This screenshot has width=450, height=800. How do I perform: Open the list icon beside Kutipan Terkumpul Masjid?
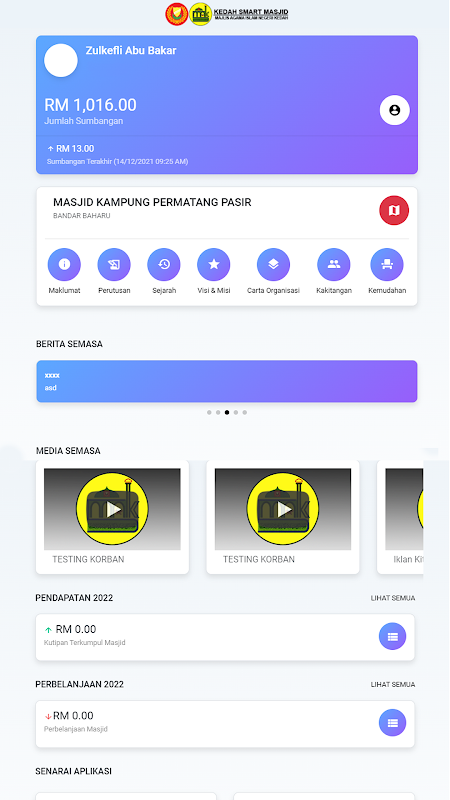point(392,636)
